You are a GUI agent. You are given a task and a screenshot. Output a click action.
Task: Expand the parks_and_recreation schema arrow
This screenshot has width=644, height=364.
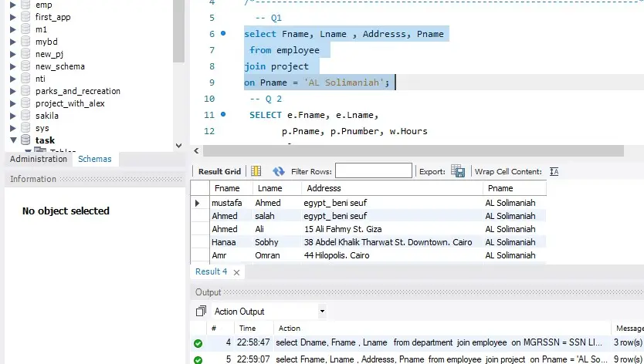pyautogui.click(x=13, y=91)
